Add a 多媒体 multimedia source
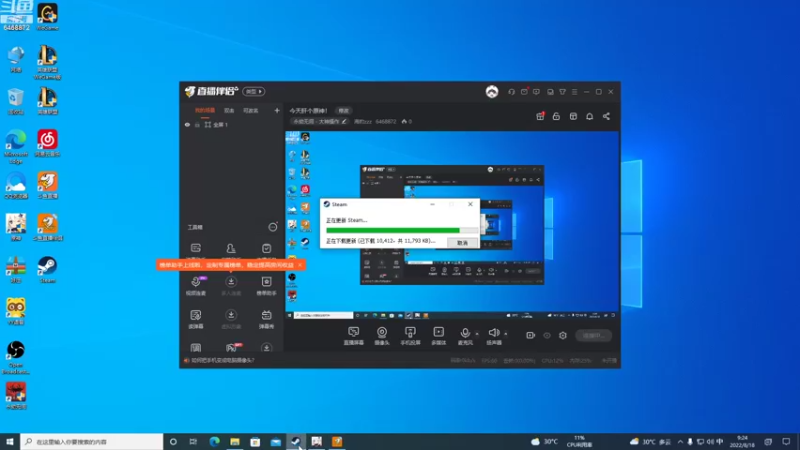This screenshot has width=800, height=450. pyautogui.click(x=439, y=336)
